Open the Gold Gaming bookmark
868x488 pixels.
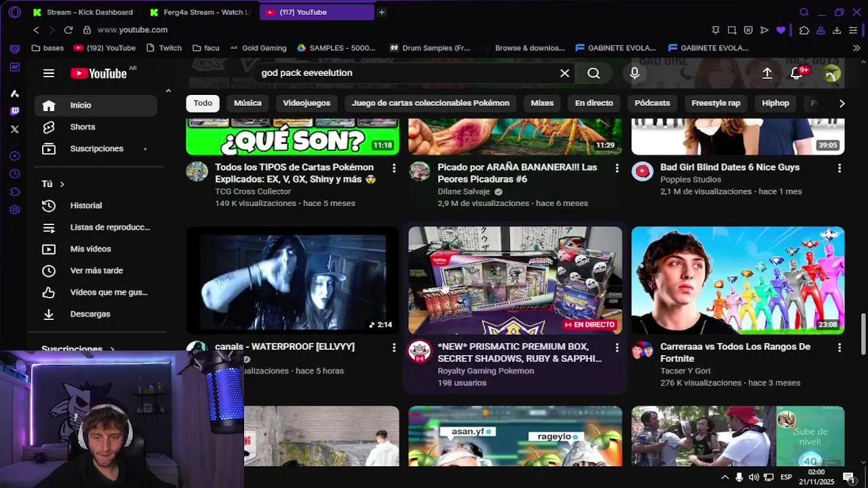tap(258, 48)
